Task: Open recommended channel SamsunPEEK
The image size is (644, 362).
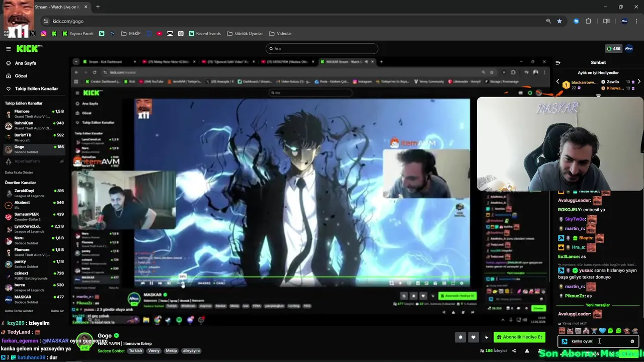Action: (34, 217)
